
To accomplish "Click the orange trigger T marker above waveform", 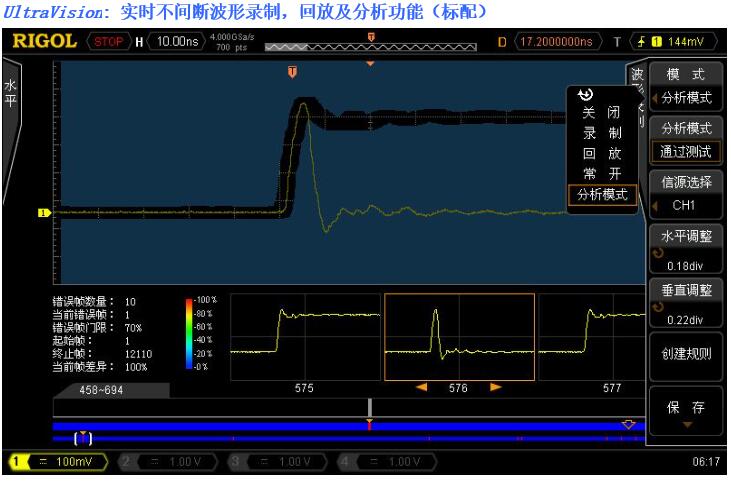I will pos(292,72).
